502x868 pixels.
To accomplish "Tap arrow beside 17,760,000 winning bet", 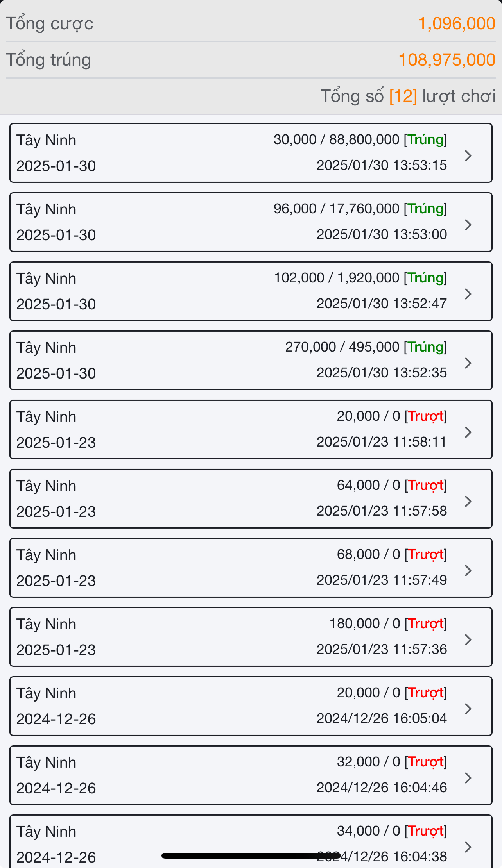I will point(468,225).
